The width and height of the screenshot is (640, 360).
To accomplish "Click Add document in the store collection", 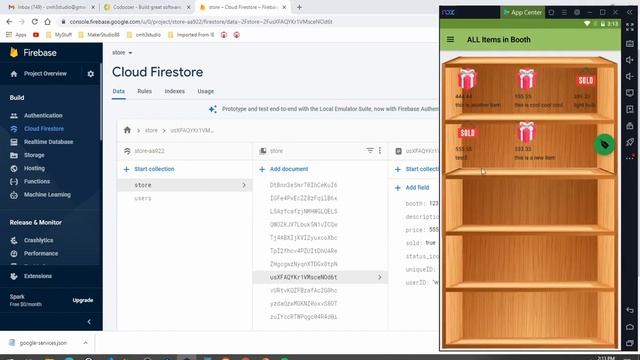I will (x=284, y=169).
